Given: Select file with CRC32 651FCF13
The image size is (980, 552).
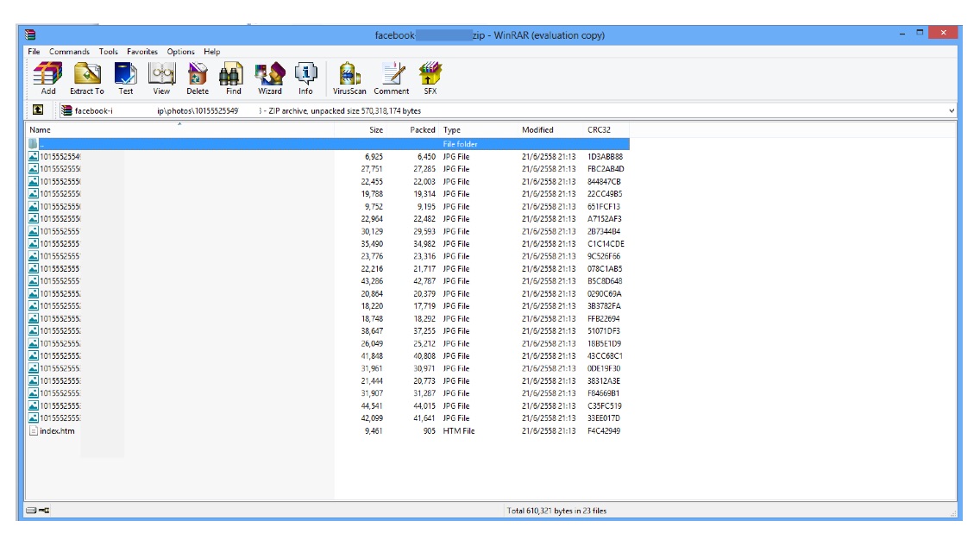Looking at the screenshot, I should click(x=328, y=206).
